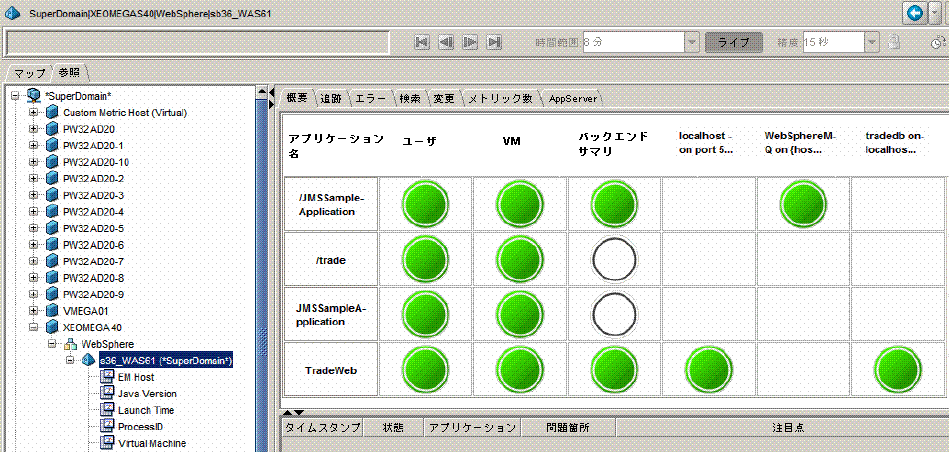This screenshot has width=949, height=452.
Task: Click /JMSSample-Application WebSphereMQ status light
Action: click(804, 205)
